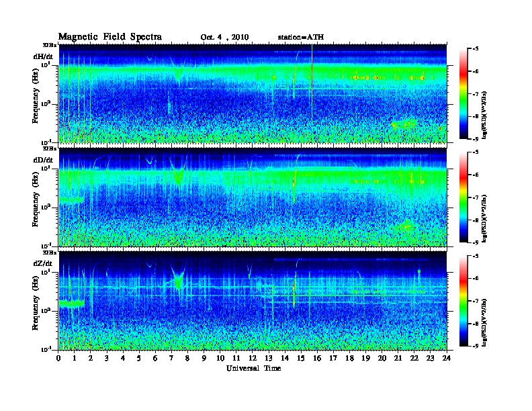532x411 pixels.
Task: Click hour 9 on the time axis
Action: coord(204,358)
